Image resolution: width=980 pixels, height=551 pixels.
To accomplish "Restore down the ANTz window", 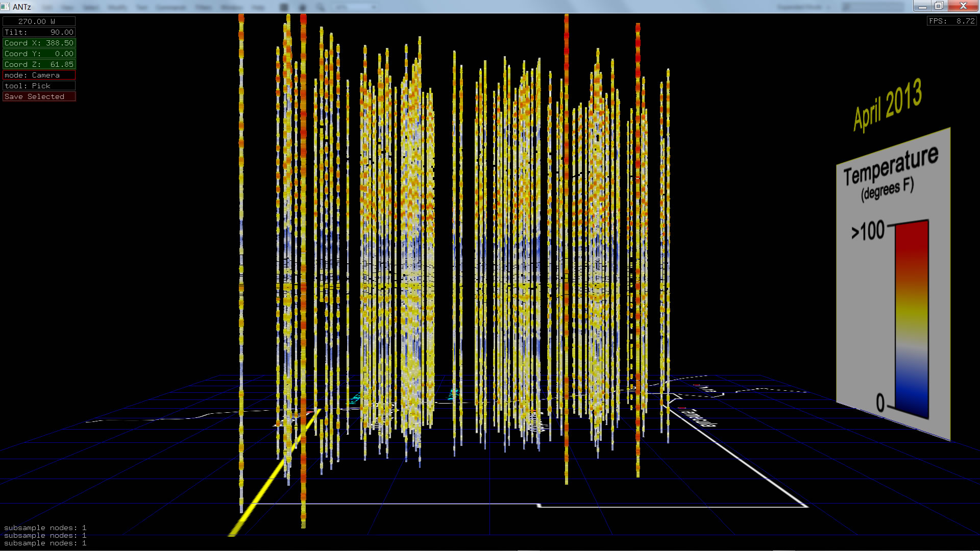I will pos(939,6).
